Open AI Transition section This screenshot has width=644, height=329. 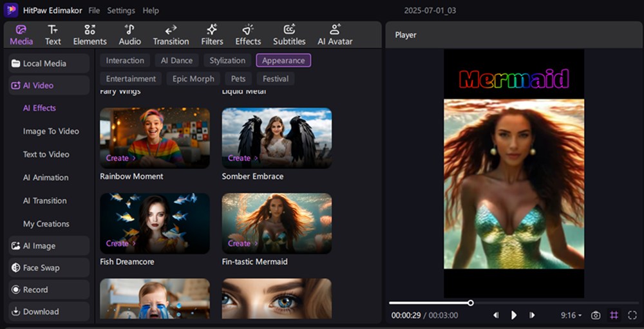click(45, 200)
